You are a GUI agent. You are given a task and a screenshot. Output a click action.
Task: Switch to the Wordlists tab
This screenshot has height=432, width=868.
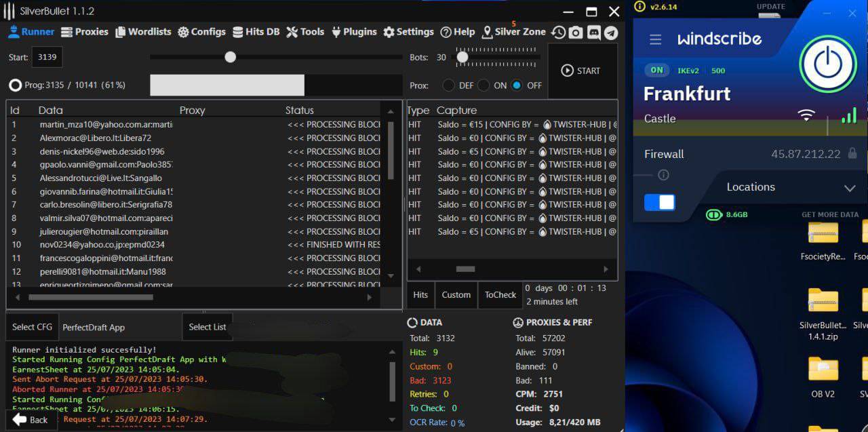click(143, 32)
